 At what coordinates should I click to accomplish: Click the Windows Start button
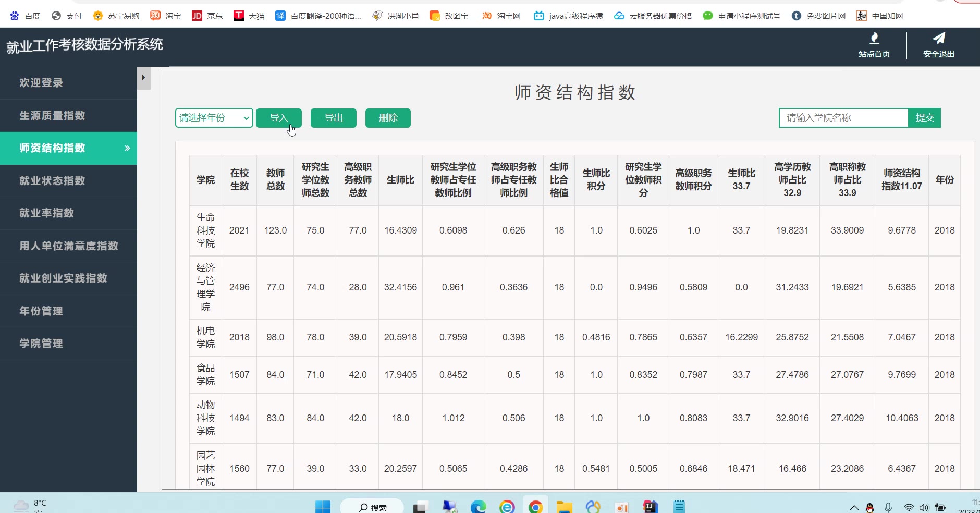coord(323,506)
